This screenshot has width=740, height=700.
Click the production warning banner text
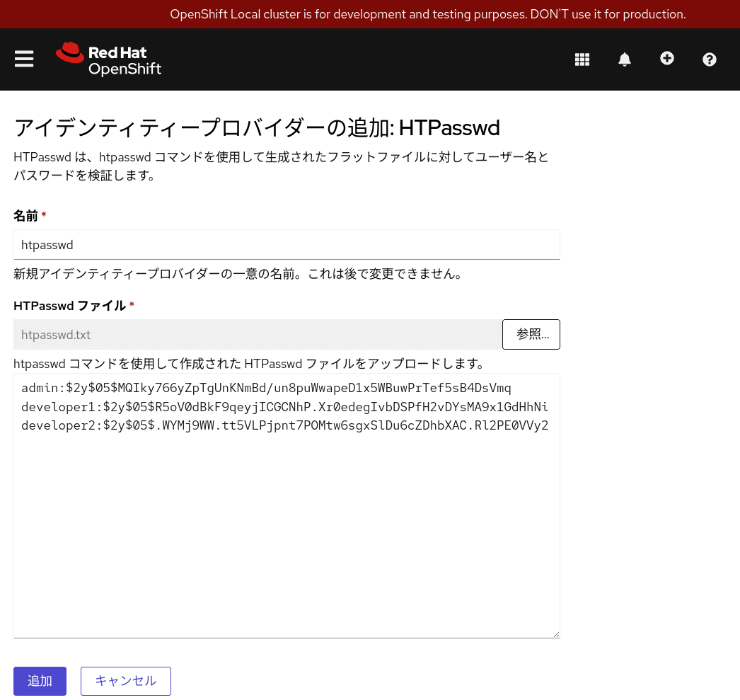(x=427, y=14)
